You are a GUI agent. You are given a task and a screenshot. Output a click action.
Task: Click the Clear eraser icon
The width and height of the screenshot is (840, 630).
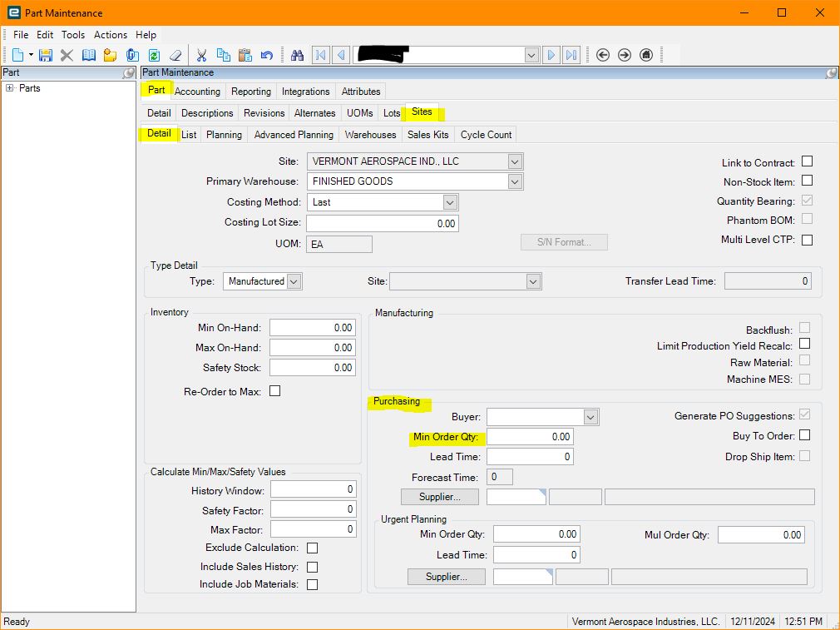(175, 55)
